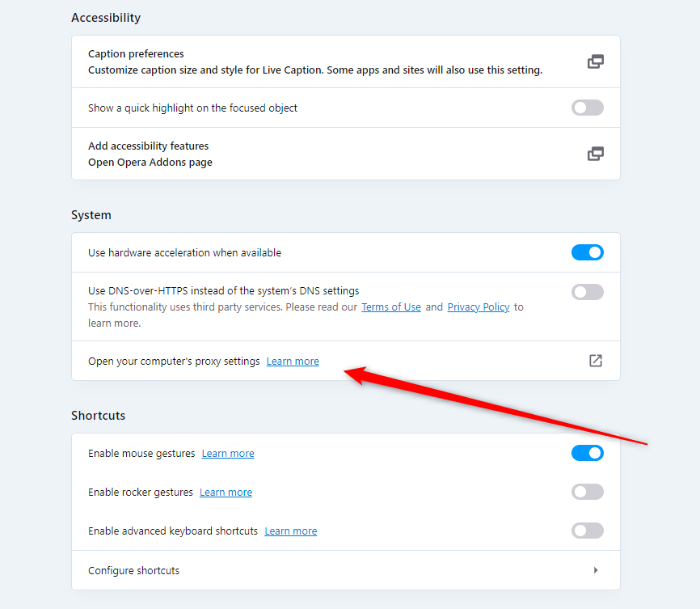700x609 pixels.
Task: Click the Shortcuts section heading
Action: coord(98,415)
